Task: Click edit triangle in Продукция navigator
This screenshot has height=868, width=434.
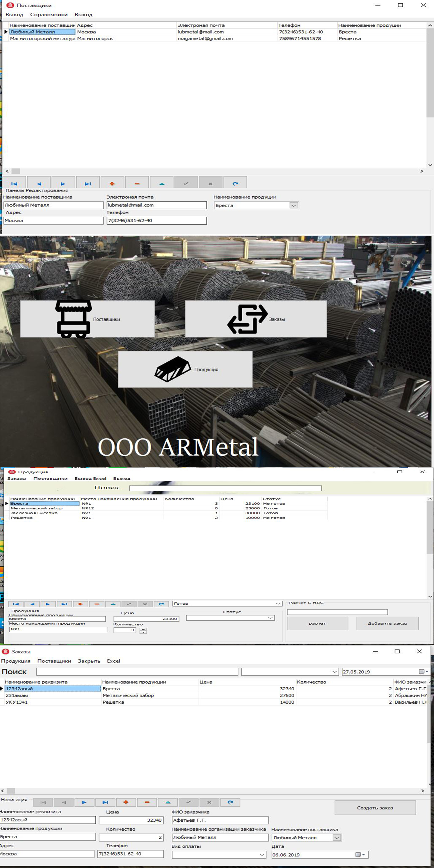Action: click(x=113, y=604)
